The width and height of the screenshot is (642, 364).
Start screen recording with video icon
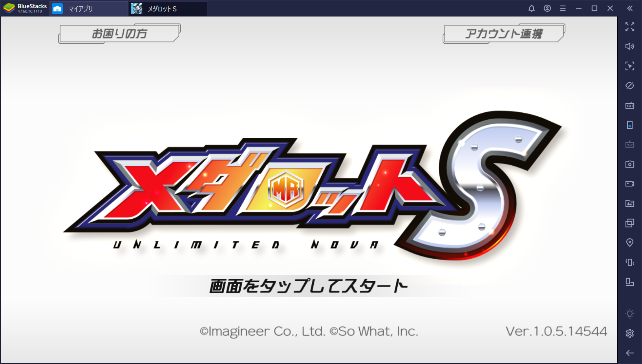(630, 184)
